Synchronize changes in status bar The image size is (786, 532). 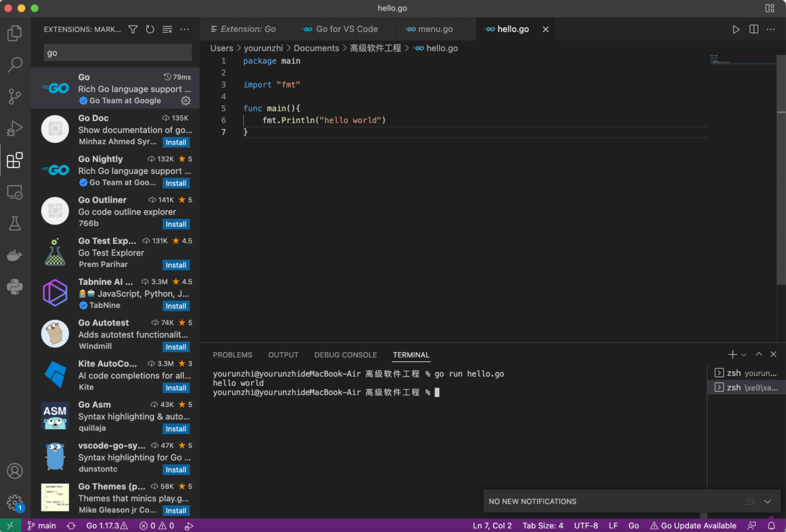point(71,526)
